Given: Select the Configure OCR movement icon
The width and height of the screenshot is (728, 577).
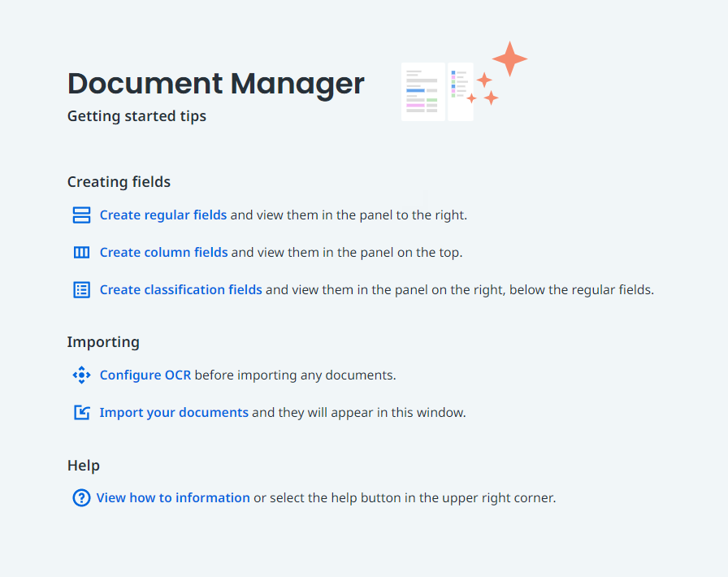Looking at the screenshot, I should click(x=81, y=375).
